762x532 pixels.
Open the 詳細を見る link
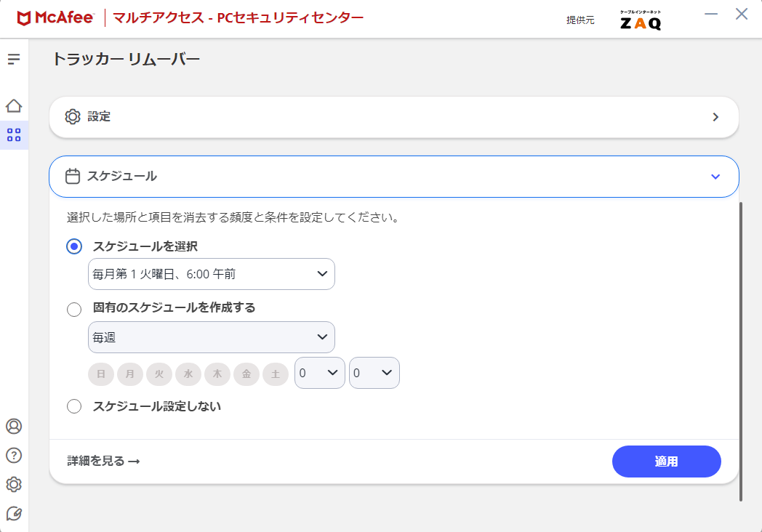(x=103, y=461)
